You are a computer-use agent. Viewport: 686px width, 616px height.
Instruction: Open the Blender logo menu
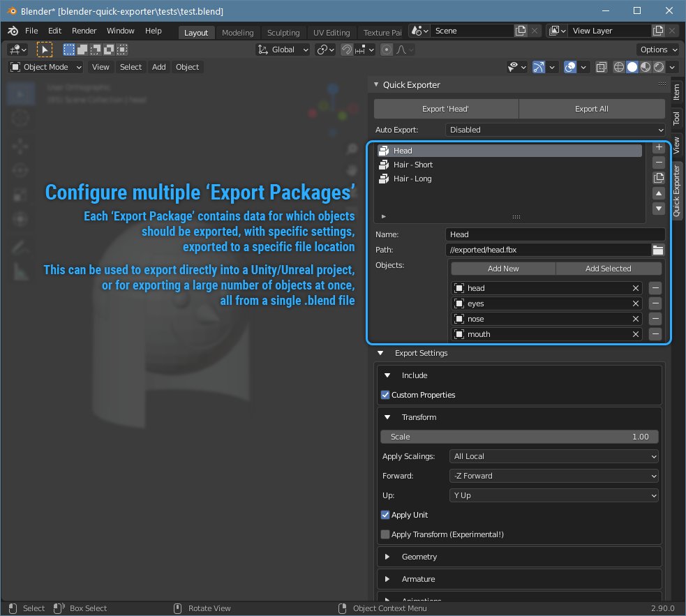tap(13, 31)
